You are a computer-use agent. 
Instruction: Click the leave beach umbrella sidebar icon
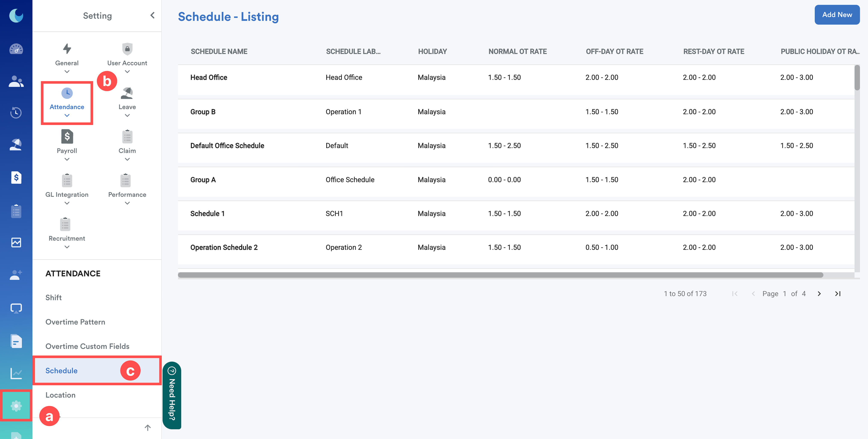tap(16, 144)
